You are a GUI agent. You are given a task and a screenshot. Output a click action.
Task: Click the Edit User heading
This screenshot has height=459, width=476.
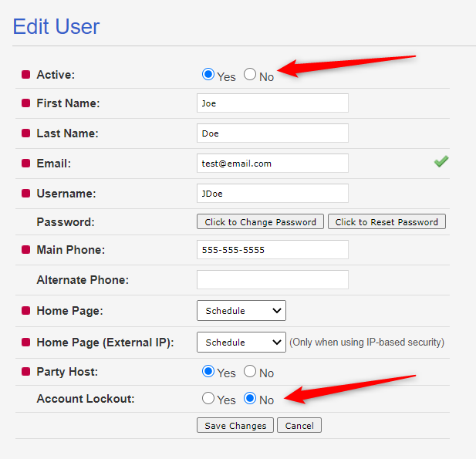pyautogui.click(x=56, y=26)
